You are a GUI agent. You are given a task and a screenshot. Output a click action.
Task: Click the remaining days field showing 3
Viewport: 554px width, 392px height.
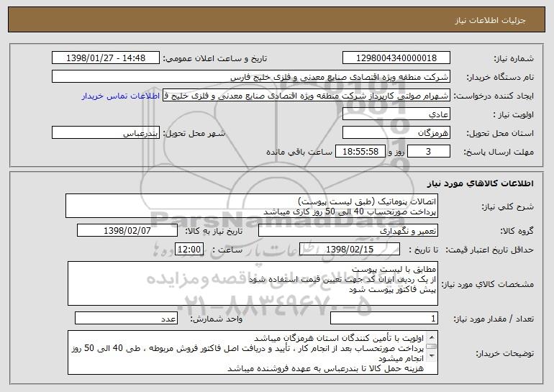click(429, 152)
